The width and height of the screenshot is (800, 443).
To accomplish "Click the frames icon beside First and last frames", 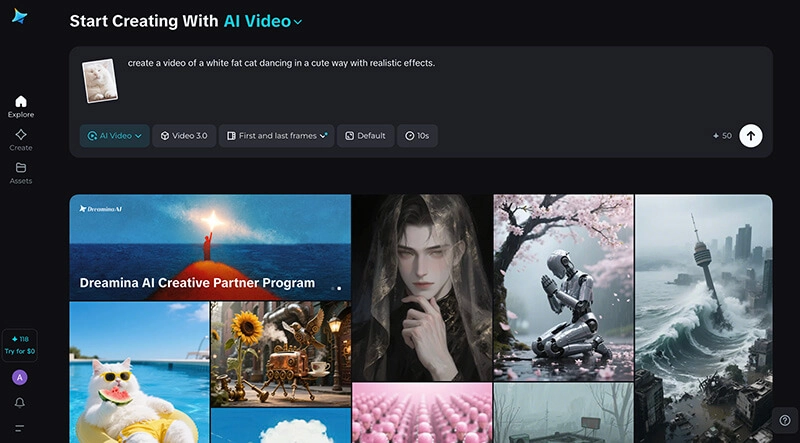I will click(x=231, y=136).
